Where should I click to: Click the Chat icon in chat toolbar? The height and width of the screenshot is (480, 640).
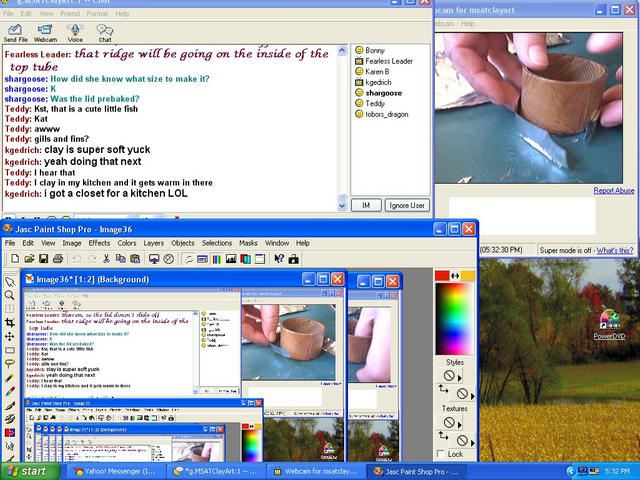coord(104,33)
